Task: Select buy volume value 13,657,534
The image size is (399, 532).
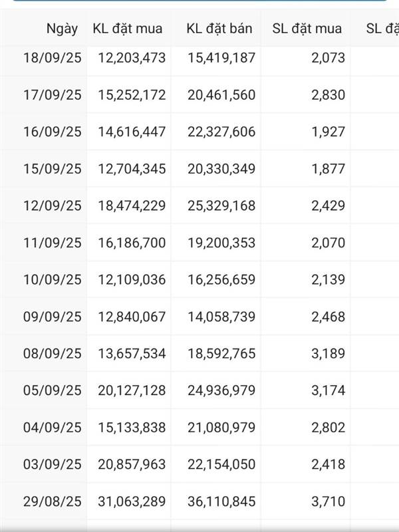Action: (132, 353)
